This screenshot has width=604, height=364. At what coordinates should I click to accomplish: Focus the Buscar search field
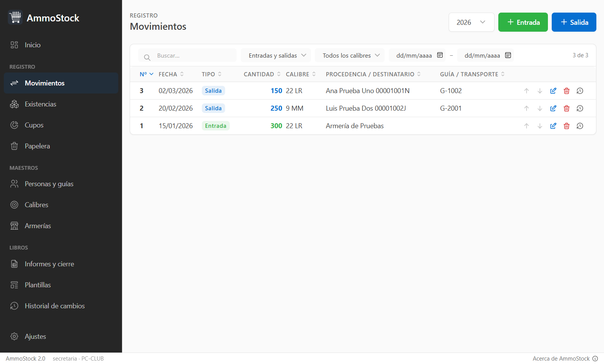click(187, 55)
